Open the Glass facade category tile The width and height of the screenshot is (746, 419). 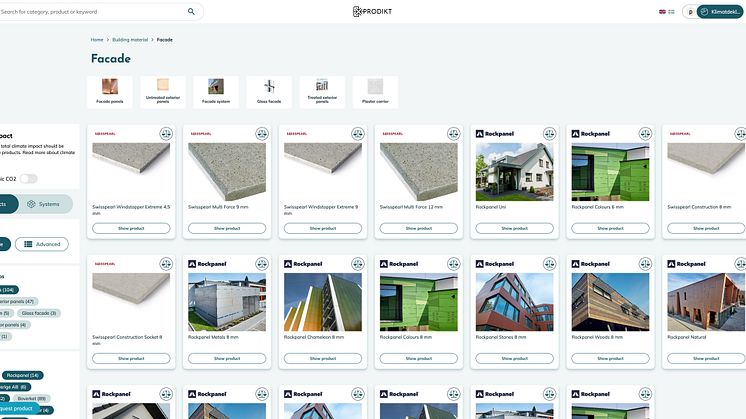click(269, 92)
